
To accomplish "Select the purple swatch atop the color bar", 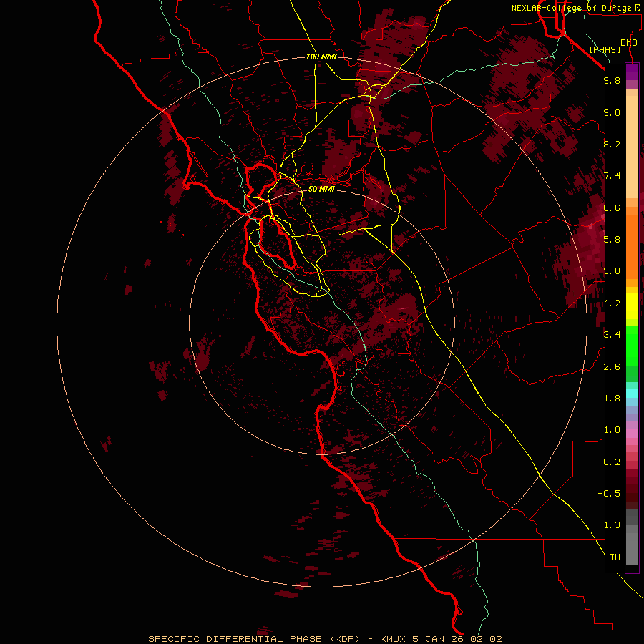I will tap(632, 72).
